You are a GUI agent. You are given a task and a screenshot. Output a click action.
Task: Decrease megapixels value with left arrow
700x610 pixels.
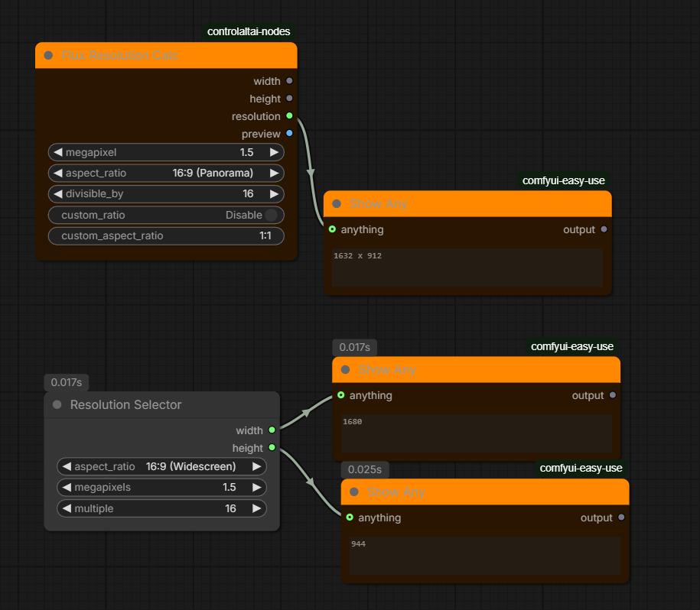67,488
